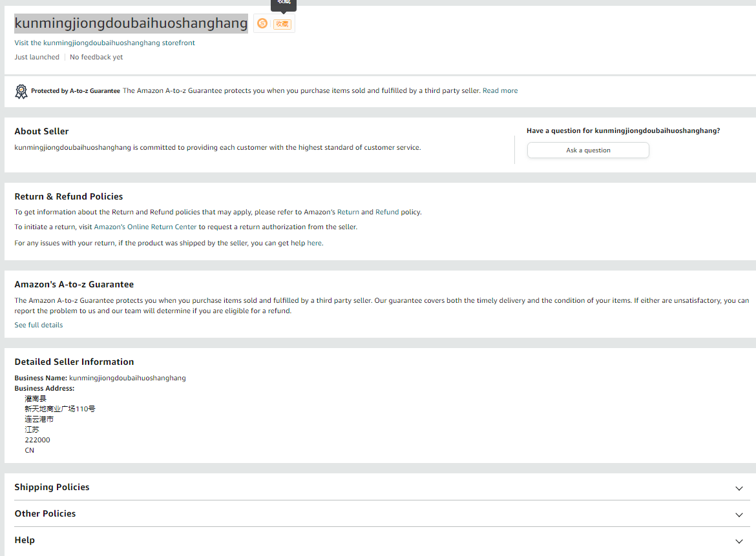This screenshot has height=556, width=756.
Task: Click the Other Policies heading
Action: 45,513
